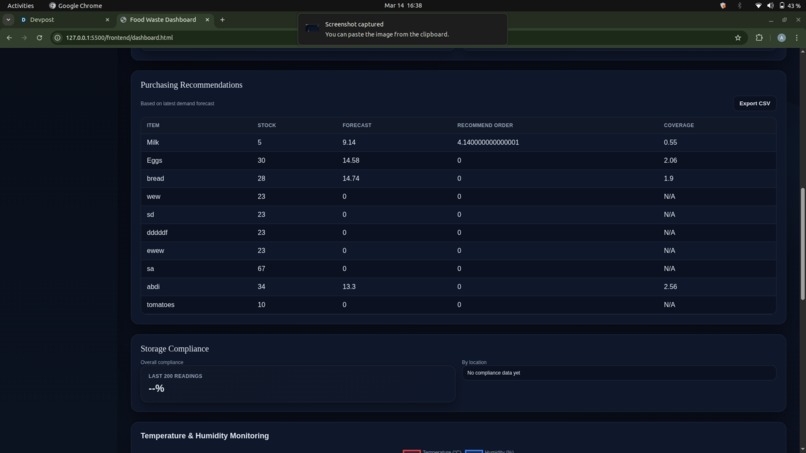Click the abdi coverage value 2.56
Viewport: 806px width, 453px height.
coord(670,286)
